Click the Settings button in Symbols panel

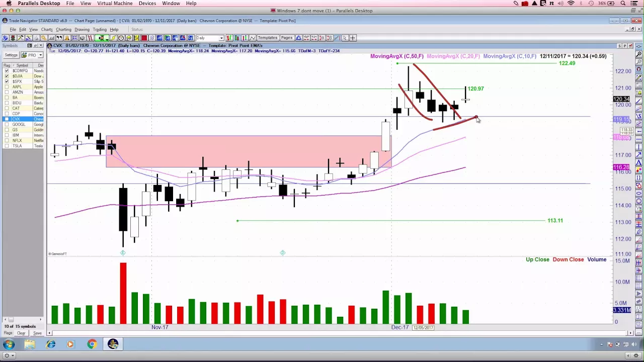click(11, 55)
